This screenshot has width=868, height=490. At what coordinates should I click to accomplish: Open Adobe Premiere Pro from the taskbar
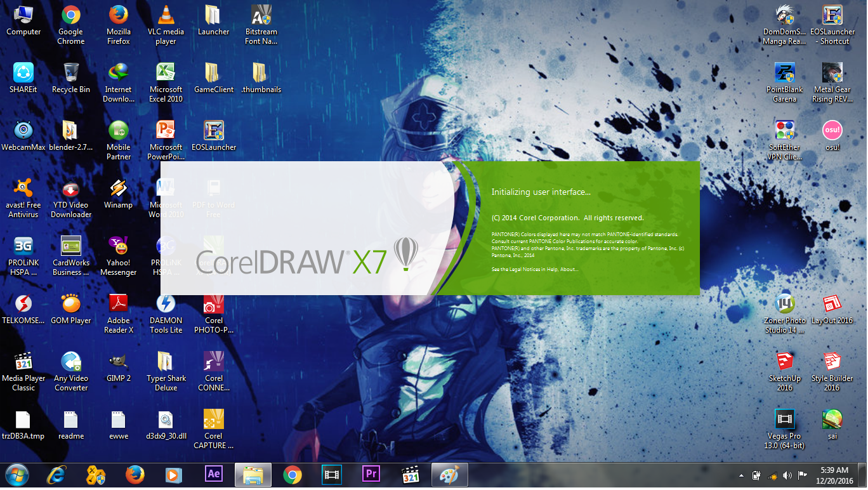[371, 475]
